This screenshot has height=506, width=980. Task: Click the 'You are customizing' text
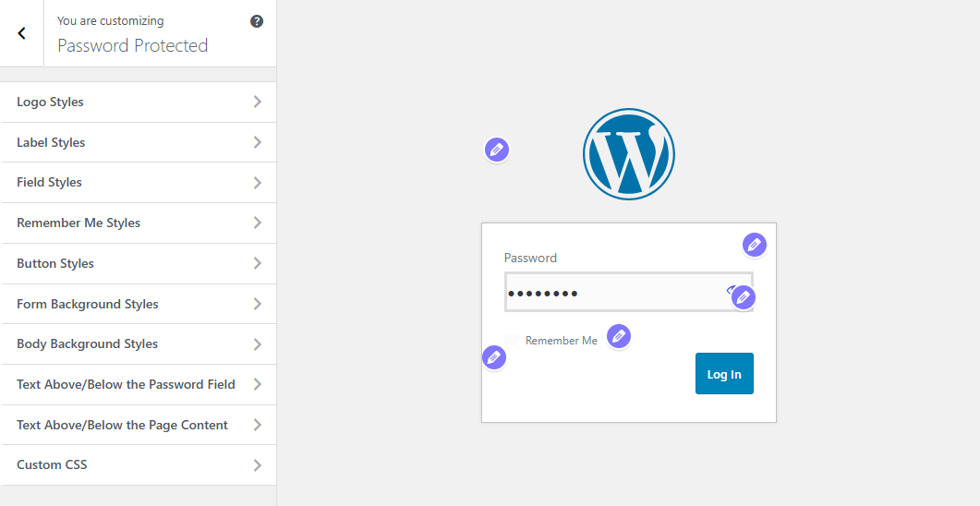coord(111,20)
